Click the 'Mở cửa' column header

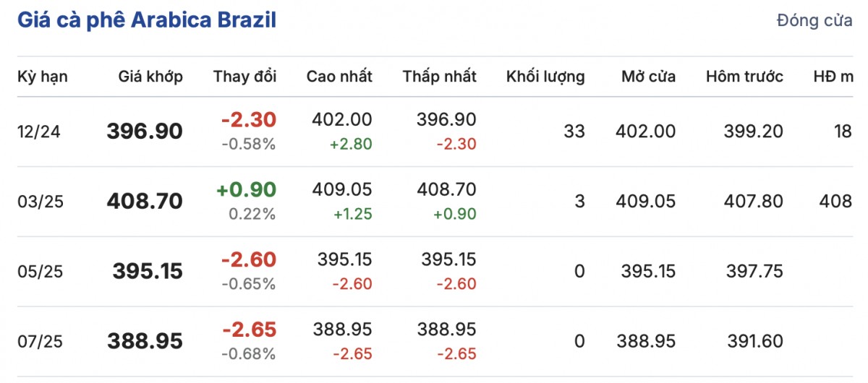[x=648, y=77]
